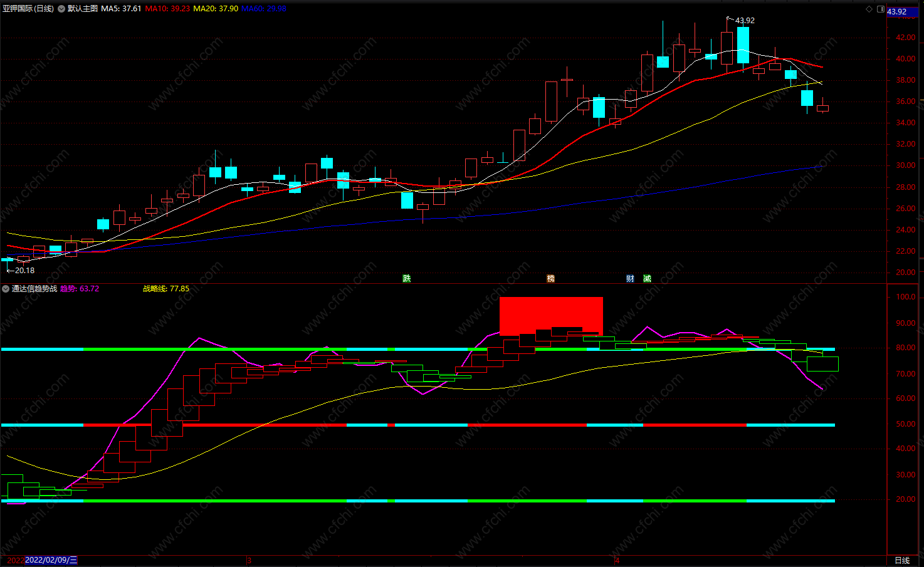924x567 pixels.
Task: Select the MA20: 37.90 label
Action: coord(216,9)
